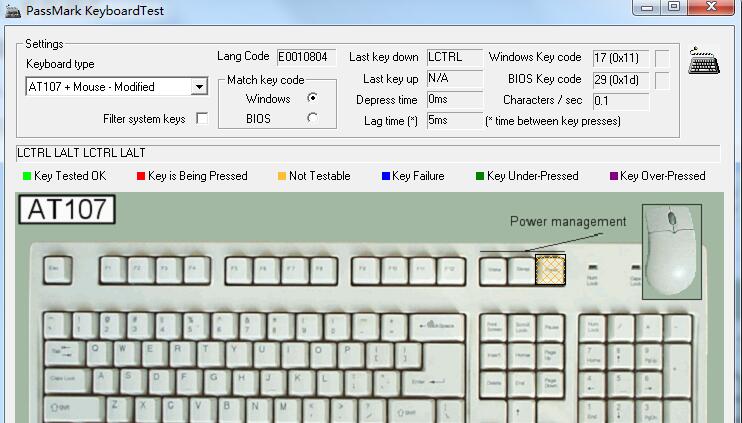Click the W key on the keyboard image

(126, 353)
